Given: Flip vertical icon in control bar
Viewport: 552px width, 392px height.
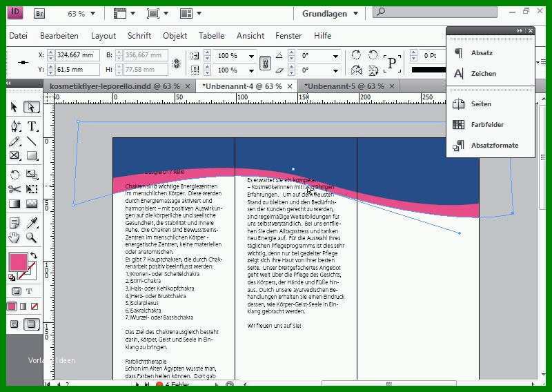Looking at the screenshot, I should 373,70.
